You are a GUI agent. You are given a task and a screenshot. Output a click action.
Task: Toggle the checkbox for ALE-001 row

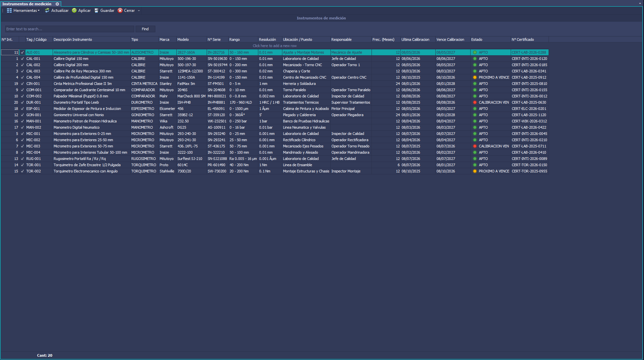click(x=22, y=52)
